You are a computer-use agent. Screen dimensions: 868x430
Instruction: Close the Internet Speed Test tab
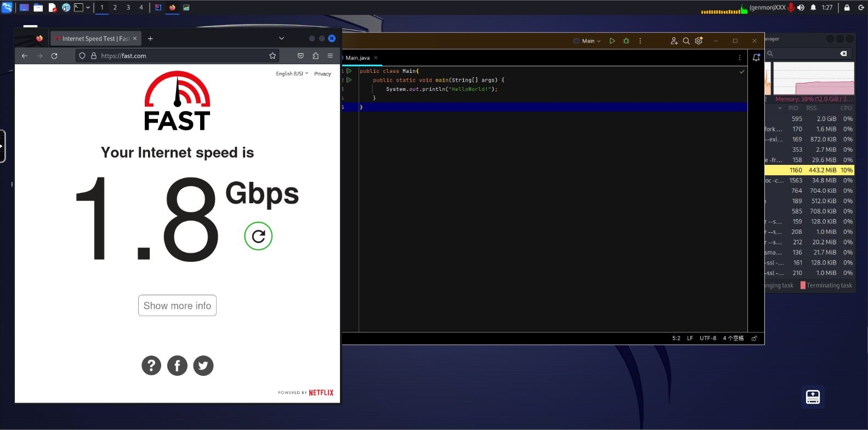[135, 38]
